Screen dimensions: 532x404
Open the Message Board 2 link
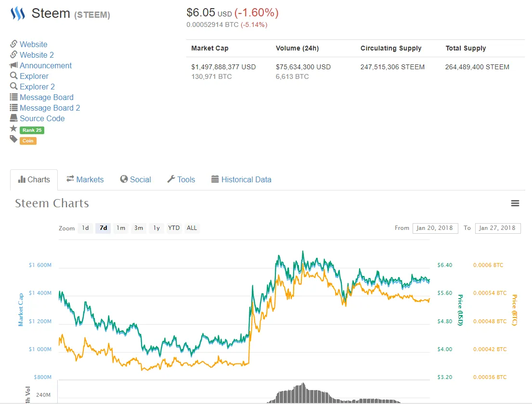[x=50, y=108]
